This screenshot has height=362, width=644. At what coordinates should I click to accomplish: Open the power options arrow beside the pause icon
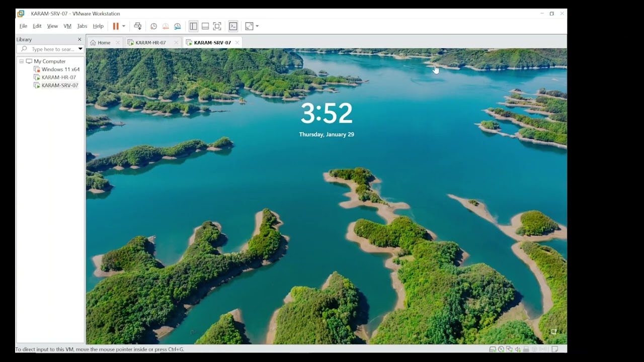(124, 26)
